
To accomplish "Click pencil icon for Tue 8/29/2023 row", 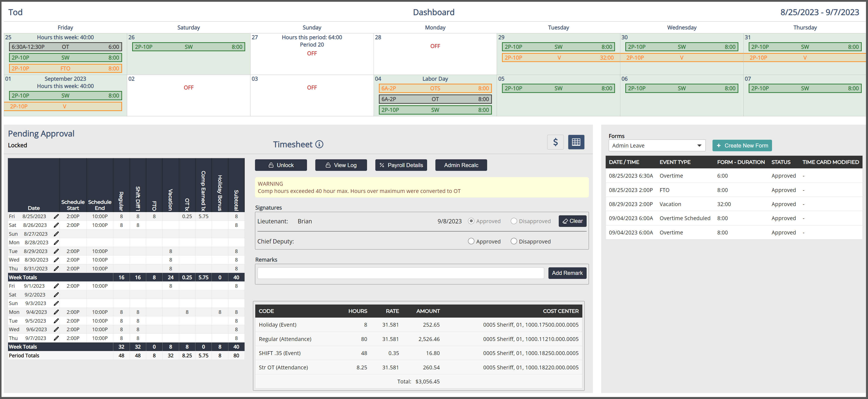I will [56, 252].
